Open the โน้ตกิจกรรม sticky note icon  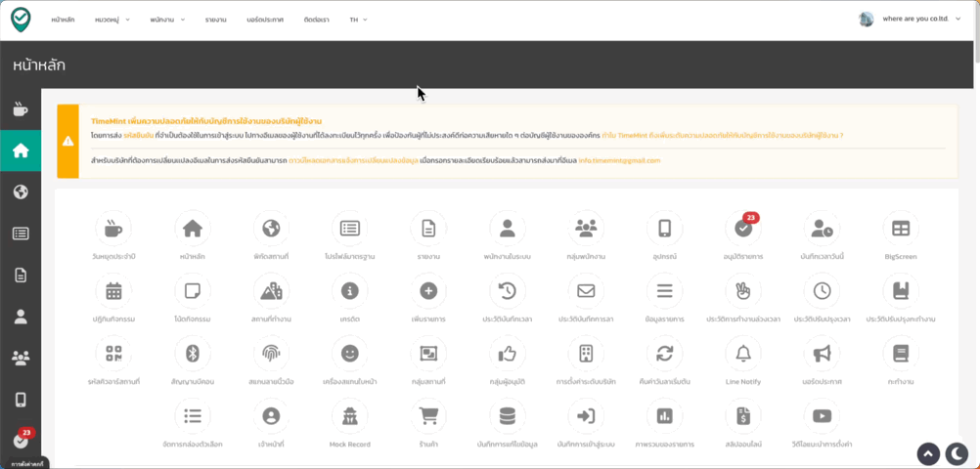pyautogui.click(x=192, y=291)
